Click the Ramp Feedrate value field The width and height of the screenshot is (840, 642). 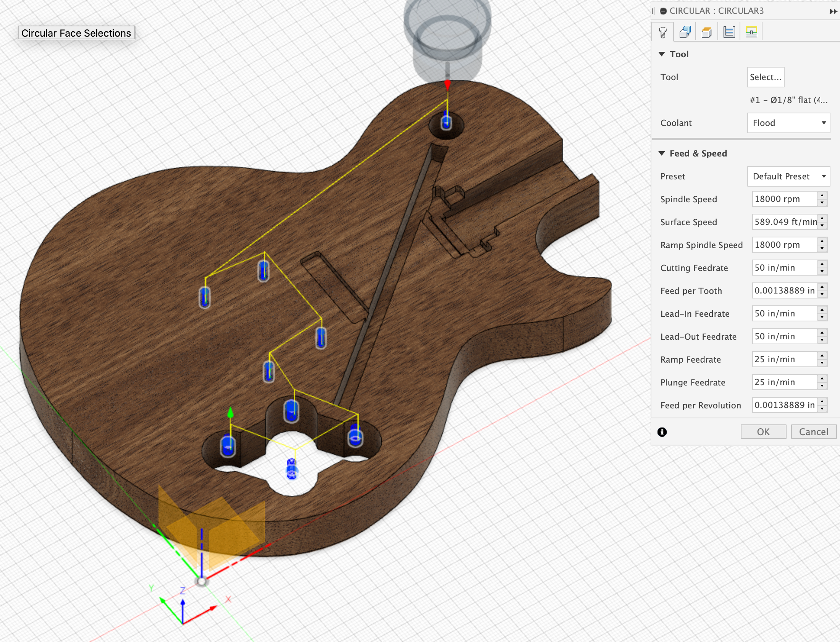click(784, 359)
